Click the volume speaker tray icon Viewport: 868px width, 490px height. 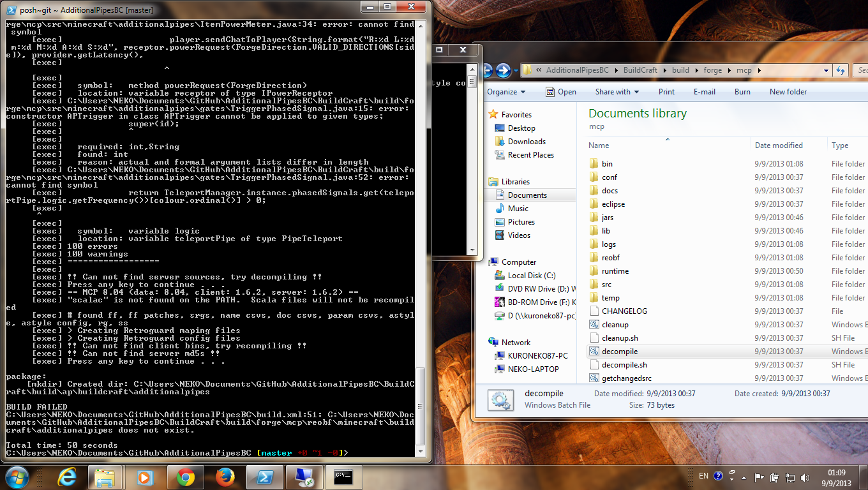tap(804, 477)
